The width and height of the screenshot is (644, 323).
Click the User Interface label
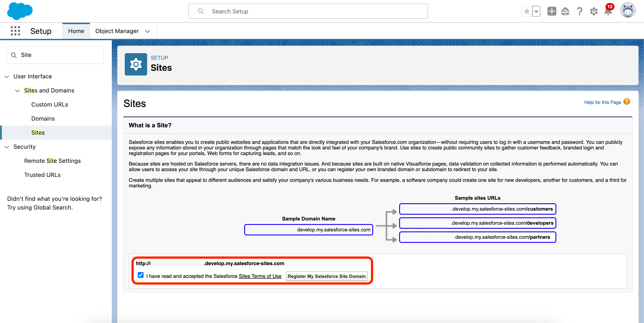[x=32, y=76]
